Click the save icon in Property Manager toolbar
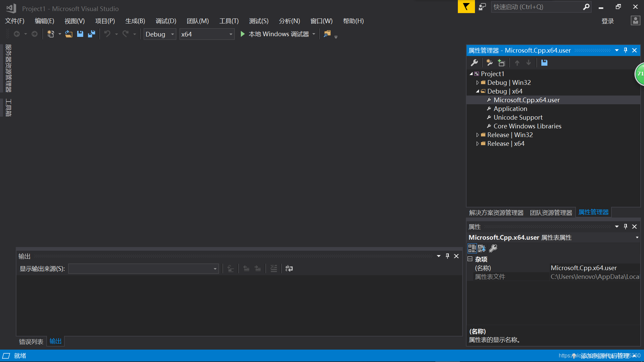 click(x=544, y=63)
